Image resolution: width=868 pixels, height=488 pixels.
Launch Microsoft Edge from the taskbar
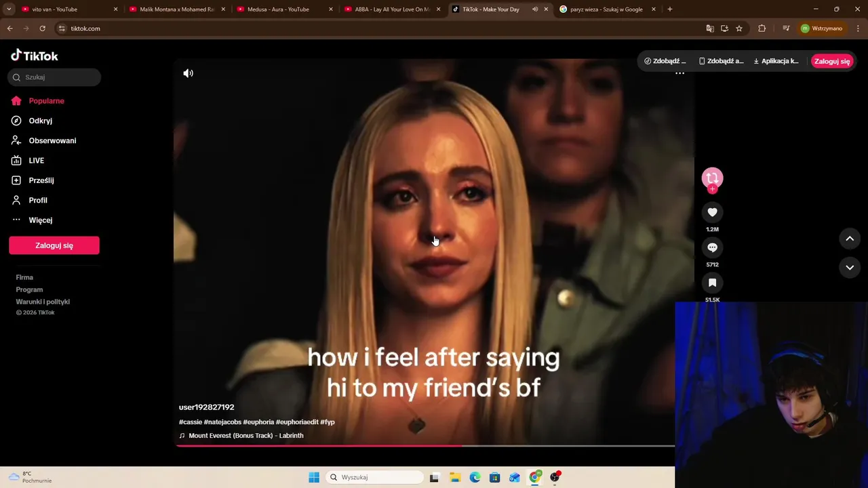click(x=475, y=477)
